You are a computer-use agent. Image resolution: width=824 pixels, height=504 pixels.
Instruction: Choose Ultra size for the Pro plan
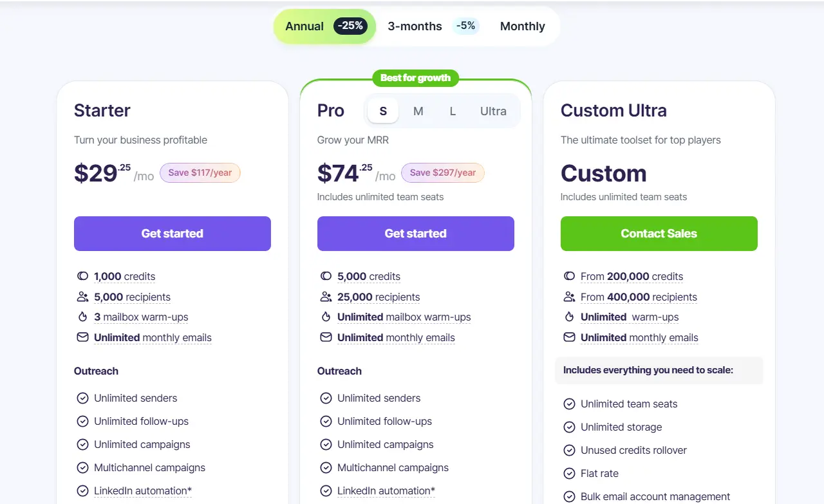coord(493,111)
